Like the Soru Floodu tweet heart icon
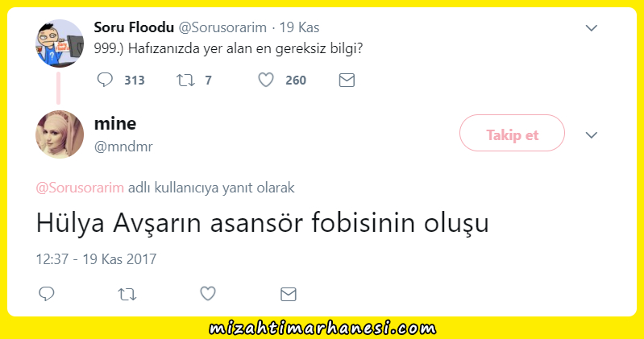Image resolution: width=644 pixels, height=339 pixels. click(x=266, y=80)
